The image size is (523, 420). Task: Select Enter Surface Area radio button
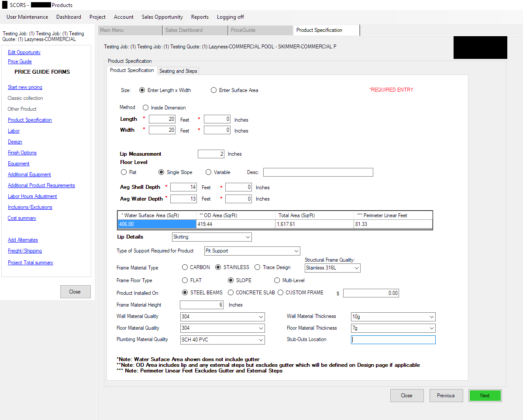213,90
